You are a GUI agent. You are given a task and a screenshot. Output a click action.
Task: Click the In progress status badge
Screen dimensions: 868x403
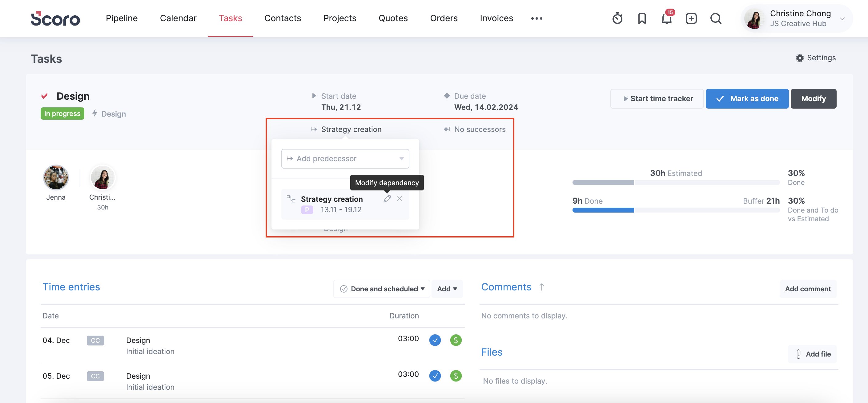tap(62, 114)
